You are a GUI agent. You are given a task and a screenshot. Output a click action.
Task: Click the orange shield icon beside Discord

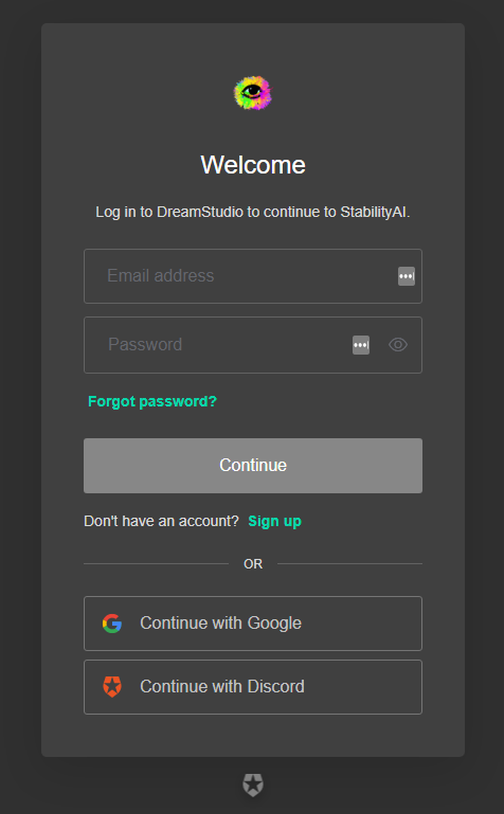[112, 686]
